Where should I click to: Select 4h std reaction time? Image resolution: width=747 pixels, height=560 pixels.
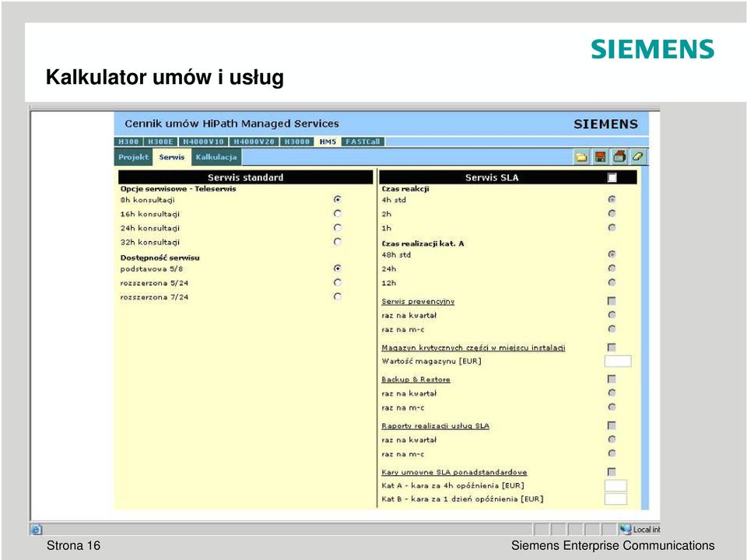click(612, 199)
